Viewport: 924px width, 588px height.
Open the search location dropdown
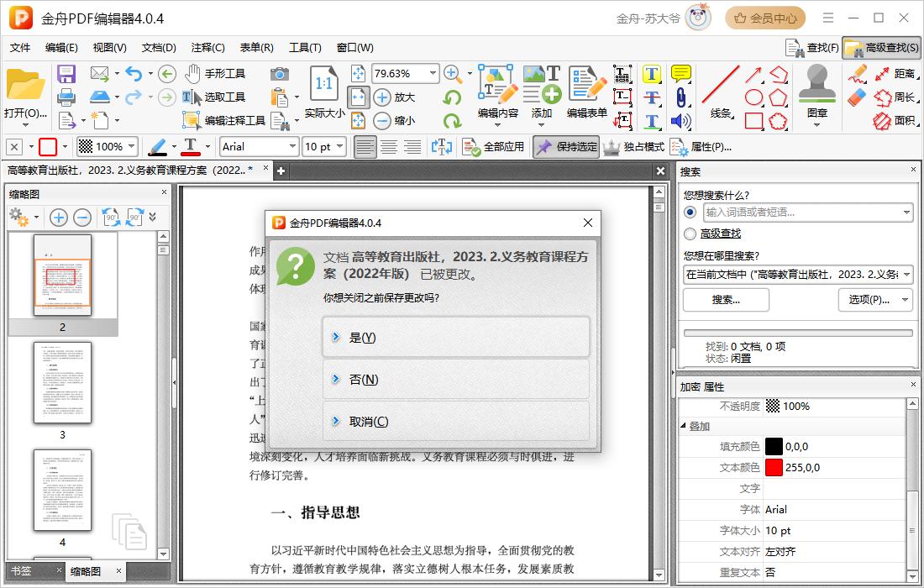coord(906,275)
